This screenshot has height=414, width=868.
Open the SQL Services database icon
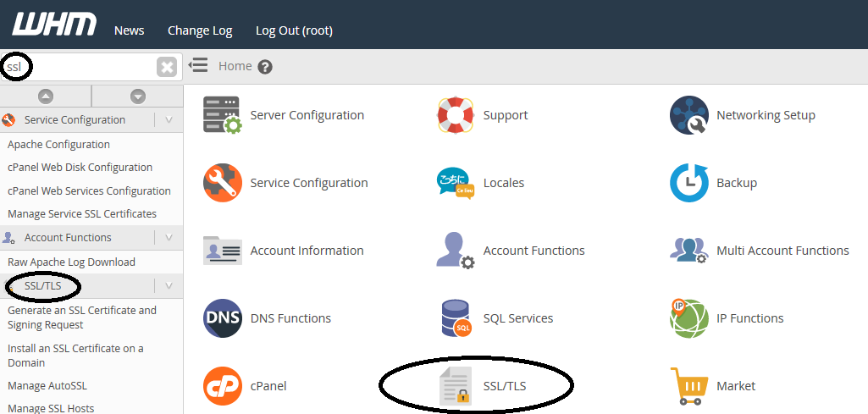coord(456,318)
